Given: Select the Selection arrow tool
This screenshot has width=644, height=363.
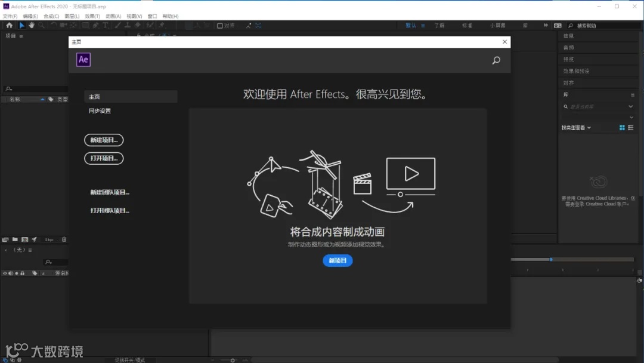Looking at the screenshot, I should [x=22, y=25].
